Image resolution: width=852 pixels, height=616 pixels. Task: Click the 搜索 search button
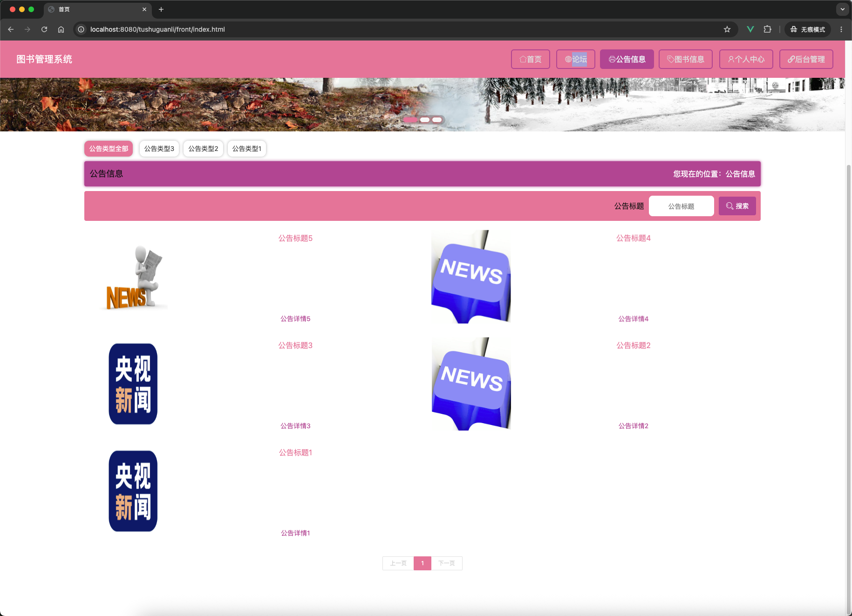click(737, 206)
